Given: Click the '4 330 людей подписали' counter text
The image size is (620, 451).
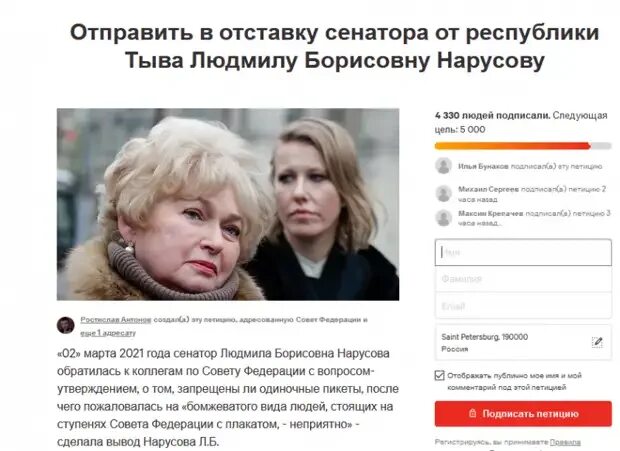Looking at the screenshot, I should (x=492, y=116).
